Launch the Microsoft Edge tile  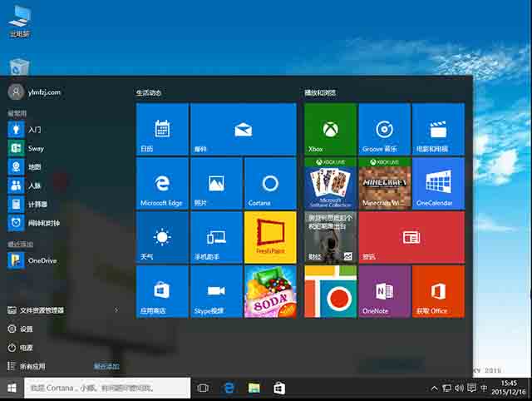coord(162,183)
